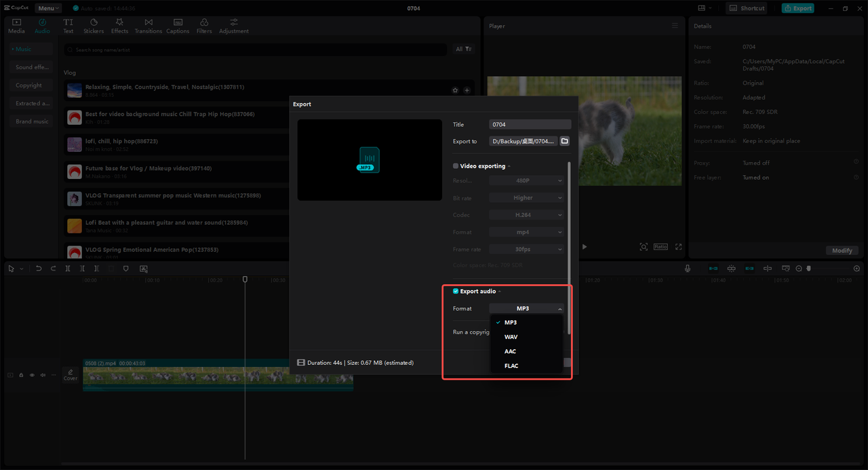
Task: Choose WAV audio format
Action: pyautogui.click(x=526, y=337)
